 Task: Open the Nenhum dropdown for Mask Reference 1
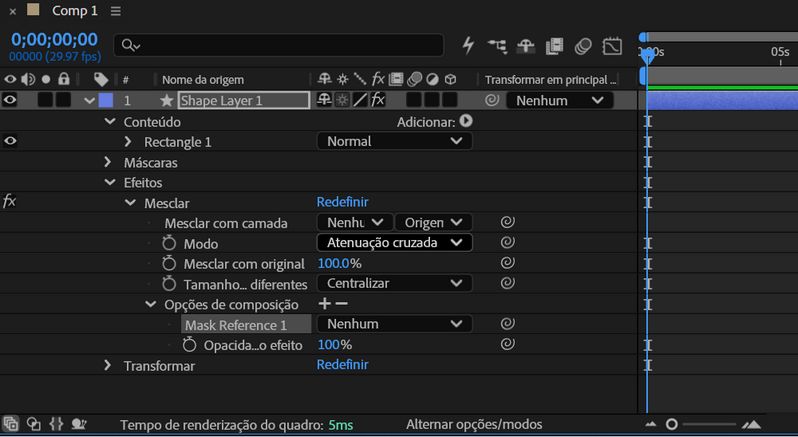[x=394, y=324]
